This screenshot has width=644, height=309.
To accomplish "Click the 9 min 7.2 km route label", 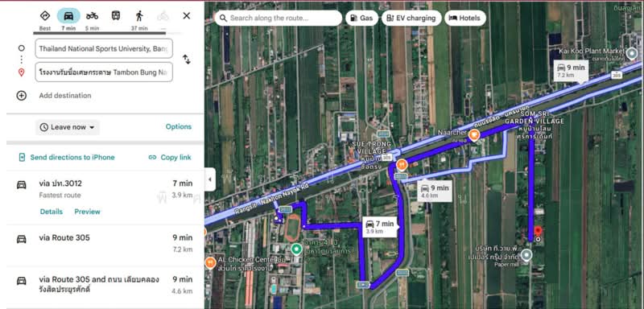I will click(571, 71).
